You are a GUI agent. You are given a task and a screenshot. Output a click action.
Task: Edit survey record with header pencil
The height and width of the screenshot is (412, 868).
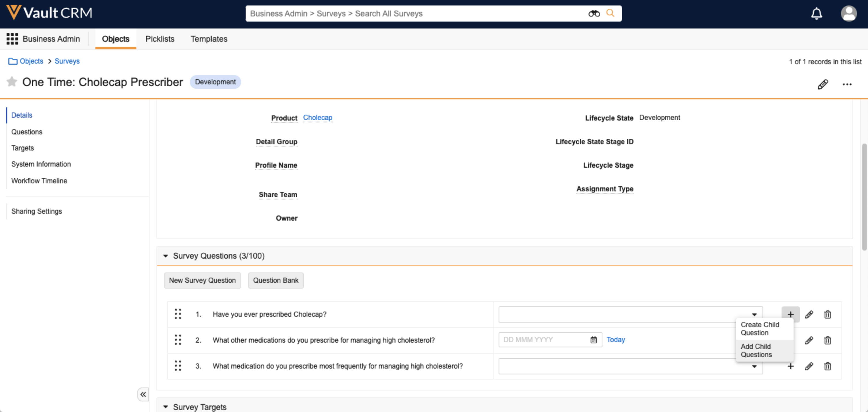click(822, 84)
